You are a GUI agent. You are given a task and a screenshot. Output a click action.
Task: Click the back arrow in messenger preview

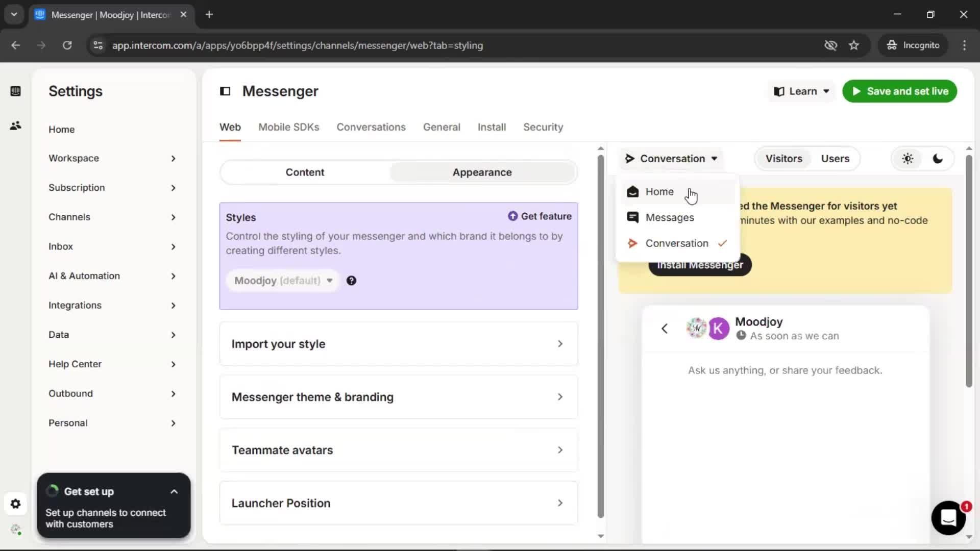click(x=665, y=329)
